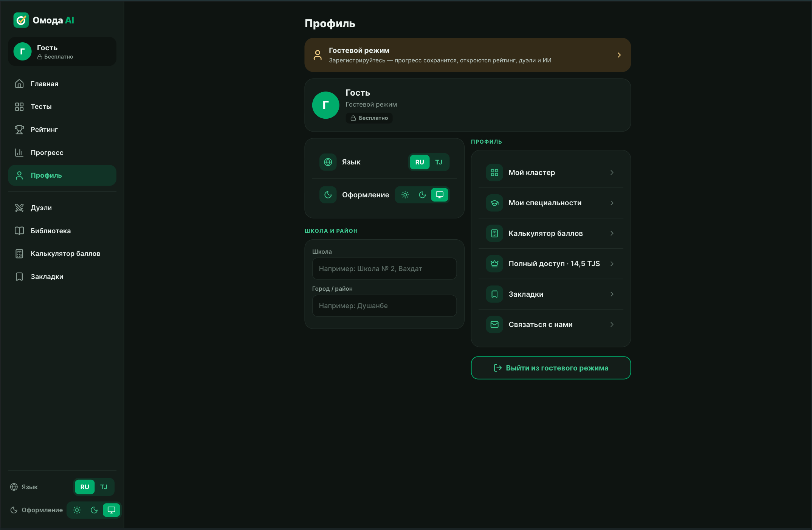The height and width of the screenshot is (530, 812).
Task: Open Связаться с нами chevron
Action: coord(612,324)
